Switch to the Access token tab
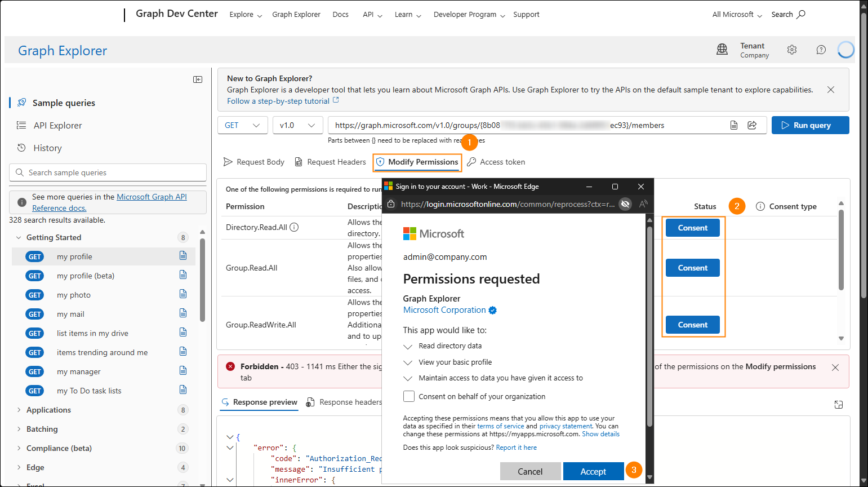The height and width of the screenshot is (487, 868). point(496,162)
